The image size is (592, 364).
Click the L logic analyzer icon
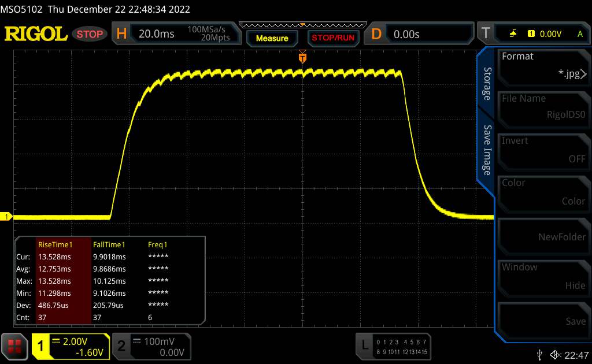[x=365, y=345]
